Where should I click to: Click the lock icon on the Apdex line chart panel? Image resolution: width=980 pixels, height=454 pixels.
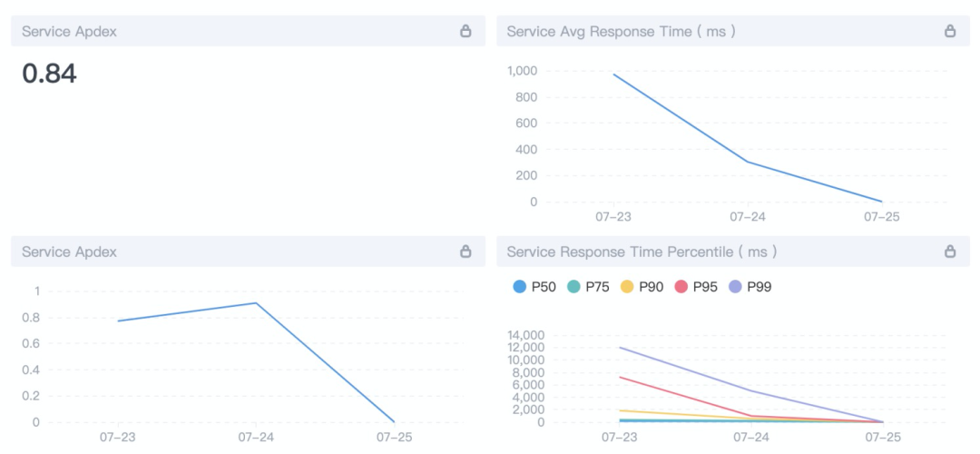465,252
